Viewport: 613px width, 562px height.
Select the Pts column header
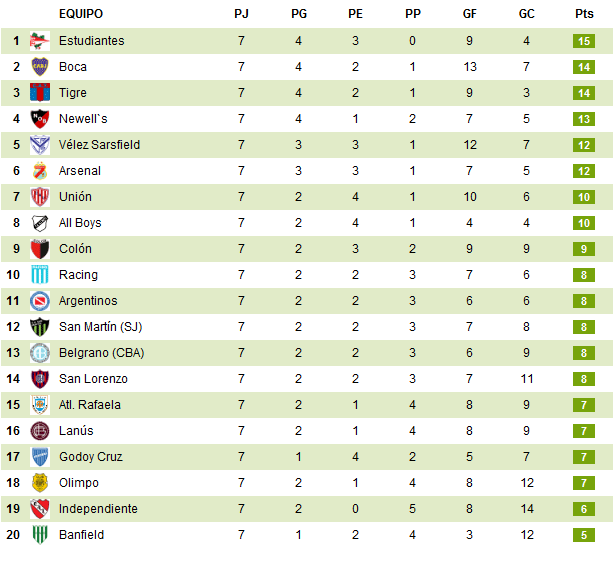(x=584, y=14)
